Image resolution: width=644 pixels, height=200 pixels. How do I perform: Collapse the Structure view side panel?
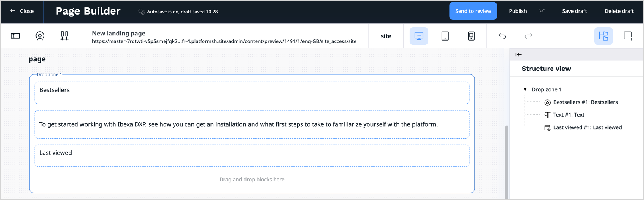tap(518, 54)
